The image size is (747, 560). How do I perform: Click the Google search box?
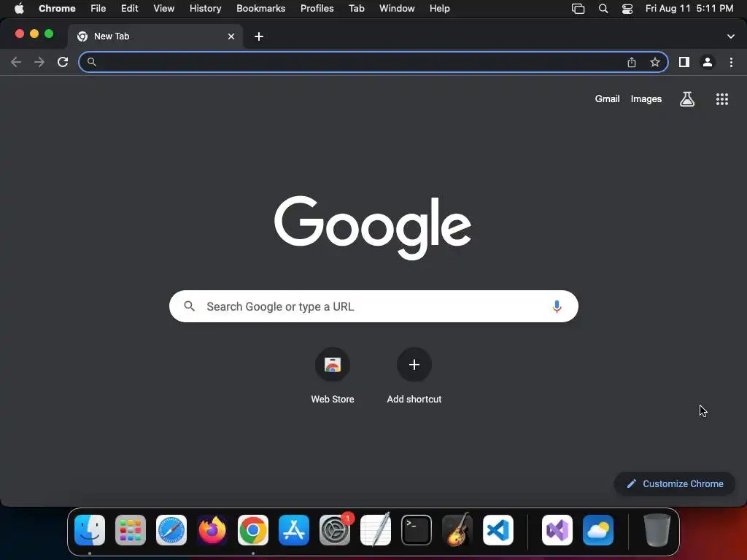click(x=373, y=307)
